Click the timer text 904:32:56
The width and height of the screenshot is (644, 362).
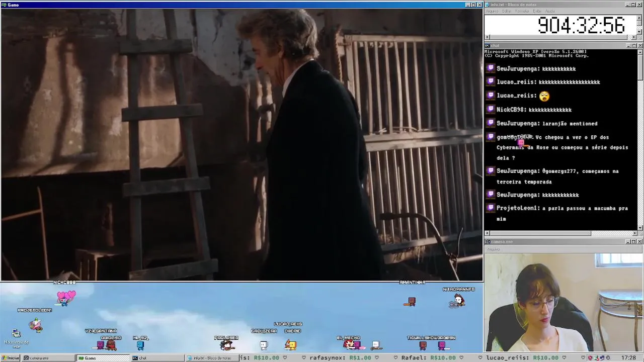point(581,25)
